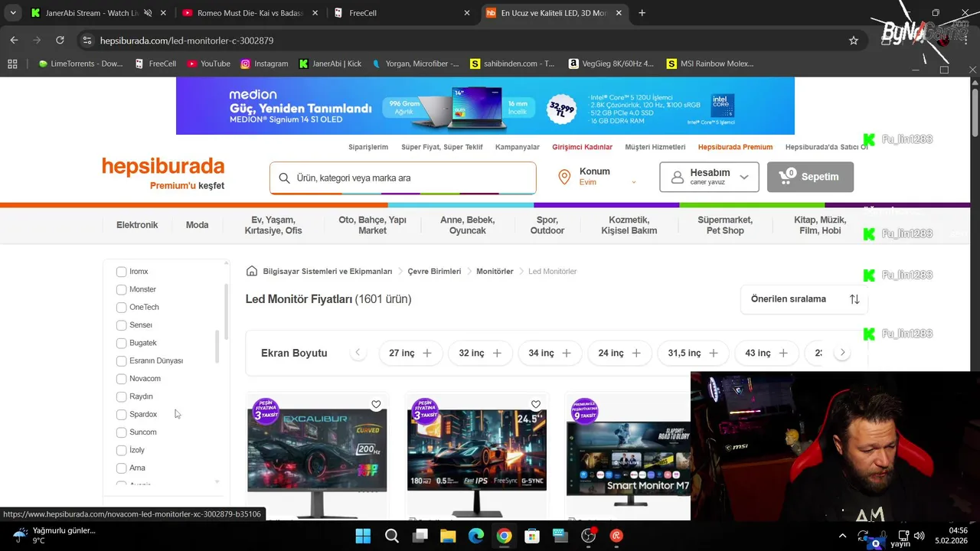Screen dimensions: 980x551
Task: Open Windows Start menu
Action: [363, 536]
